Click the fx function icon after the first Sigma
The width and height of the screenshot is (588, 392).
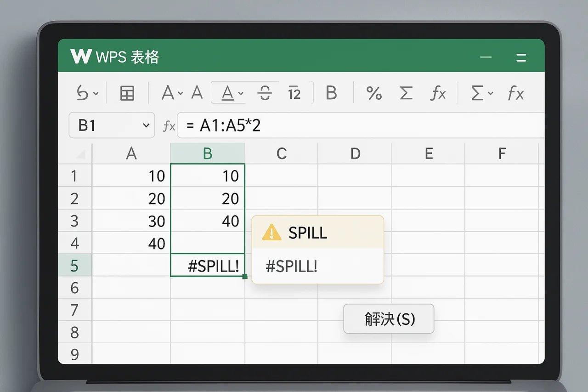point(438,94)
